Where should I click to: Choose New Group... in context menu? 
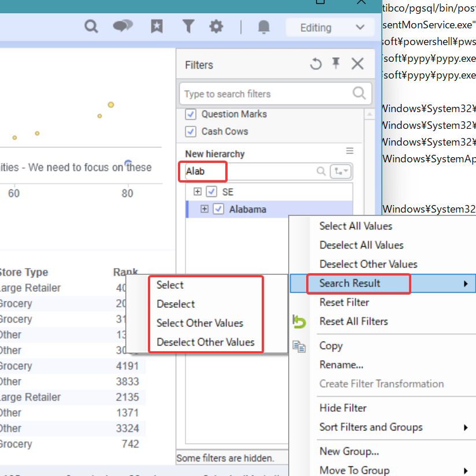coord(349,451)
